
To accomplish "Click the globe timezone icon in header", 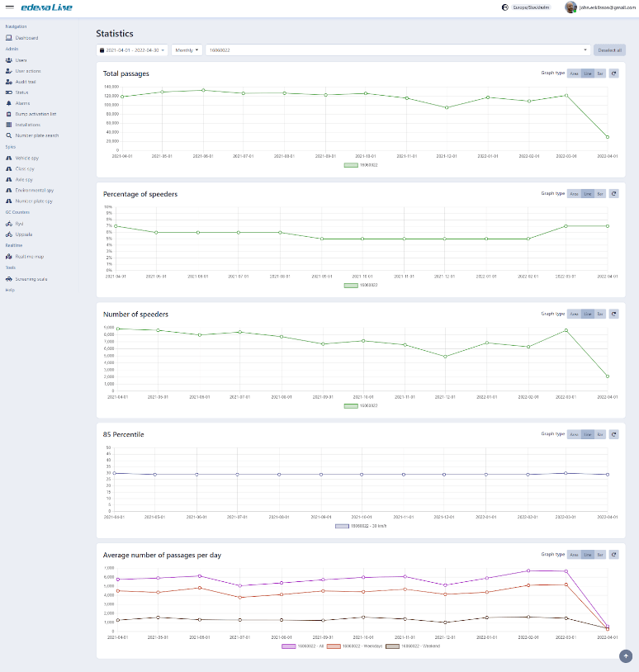I will tap(505, 7).
